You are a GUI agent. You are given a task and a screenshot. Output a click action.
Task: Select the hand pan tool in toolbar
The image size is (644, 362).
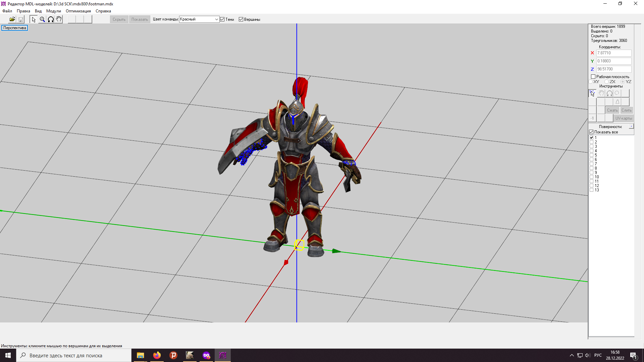(x=59, y=19)
